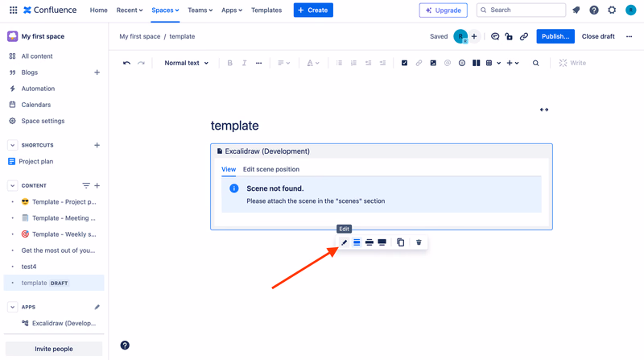The image size is (644, 360).
Task: Open the Normal text style dropdown
Action: point(187,63)
